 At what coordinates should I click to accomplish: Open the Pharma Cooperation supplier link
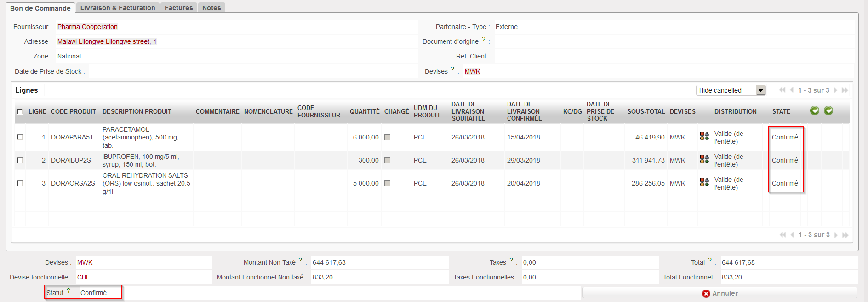[x=87, y=27]
